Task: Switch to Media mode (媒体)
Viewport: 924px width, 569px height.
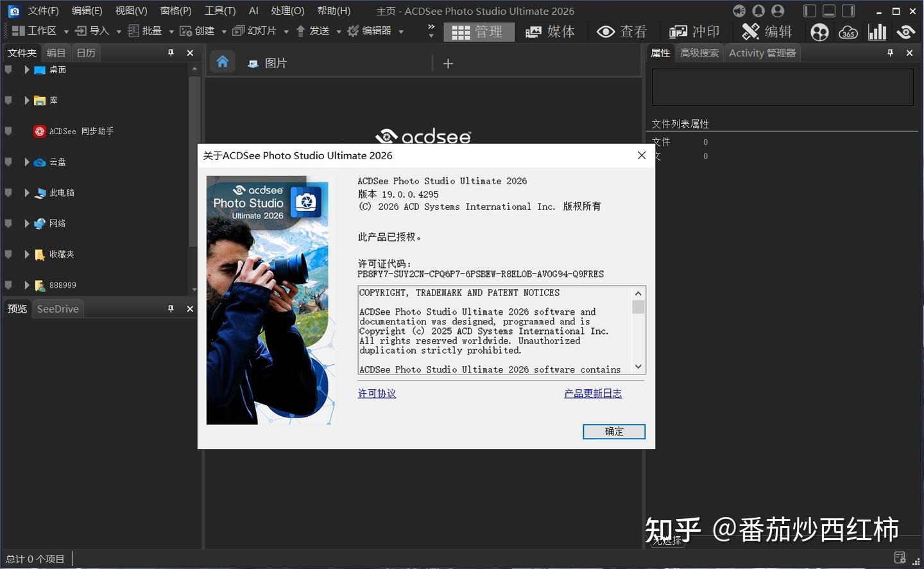Action: tap(550, 31)
